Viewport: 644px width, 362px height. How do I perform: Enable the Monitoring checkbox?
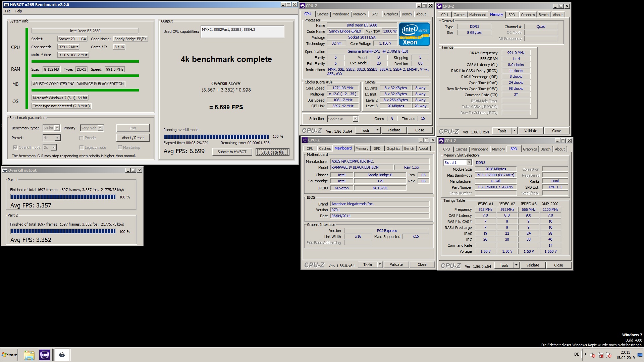120,147
